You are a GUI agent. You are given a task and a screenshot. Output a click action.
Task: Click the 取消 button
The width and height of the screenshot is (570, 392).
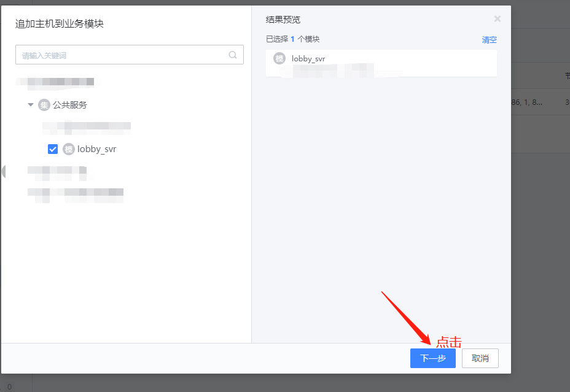coord(480,358)
